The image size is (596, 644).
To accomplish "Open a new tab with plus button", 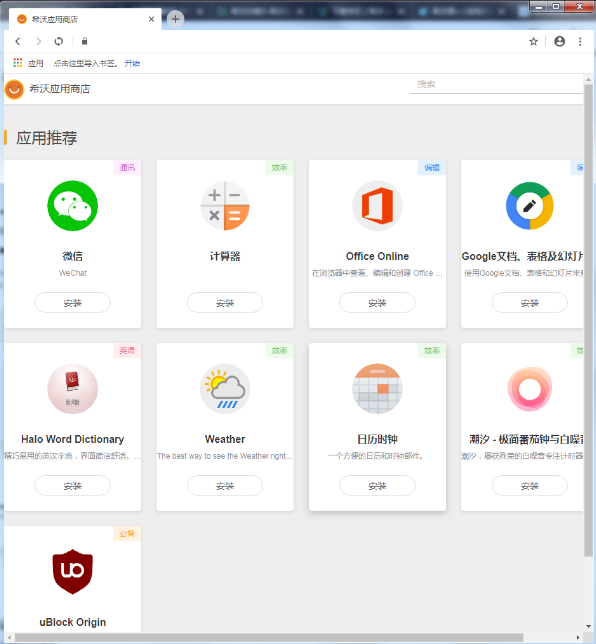I will 175,19.
